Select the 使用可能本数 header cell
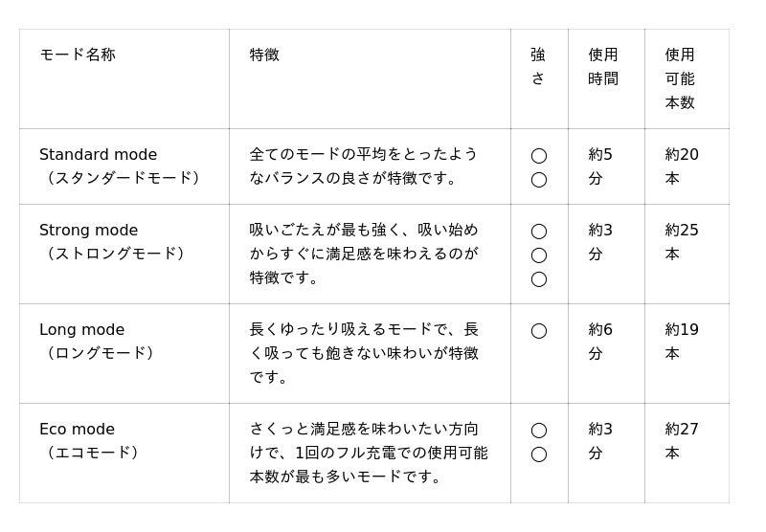Viewport: 766px width, 532px height. 680,78
